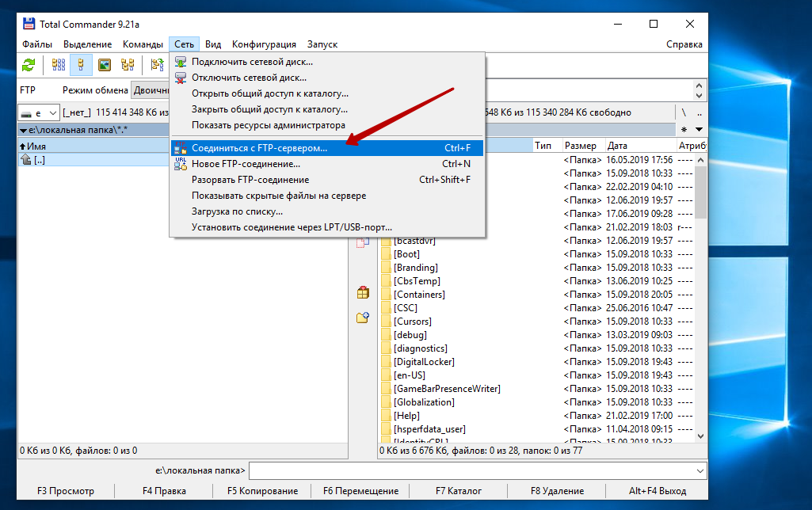Open the left panel drive dropdown
The height and width of the screenshot is (510, 812).
click(39, 113)
